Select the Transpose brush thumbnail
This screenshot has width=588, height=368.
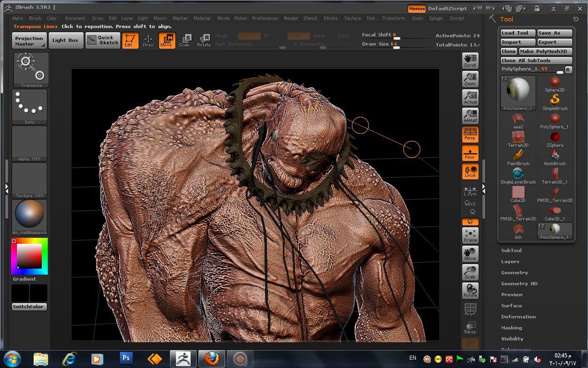click(x=31, y=69)
